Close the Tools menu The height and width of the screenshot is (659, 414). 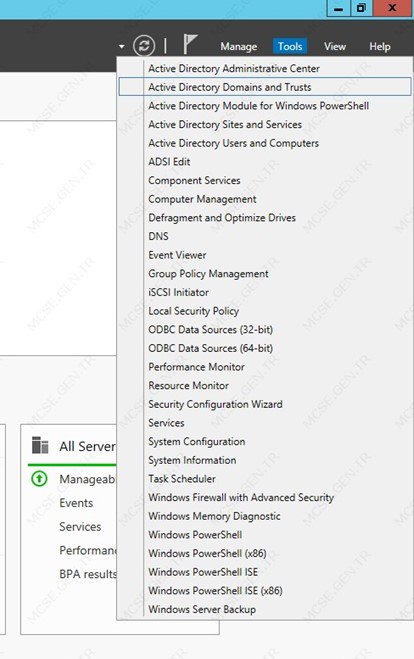point(290,46)
